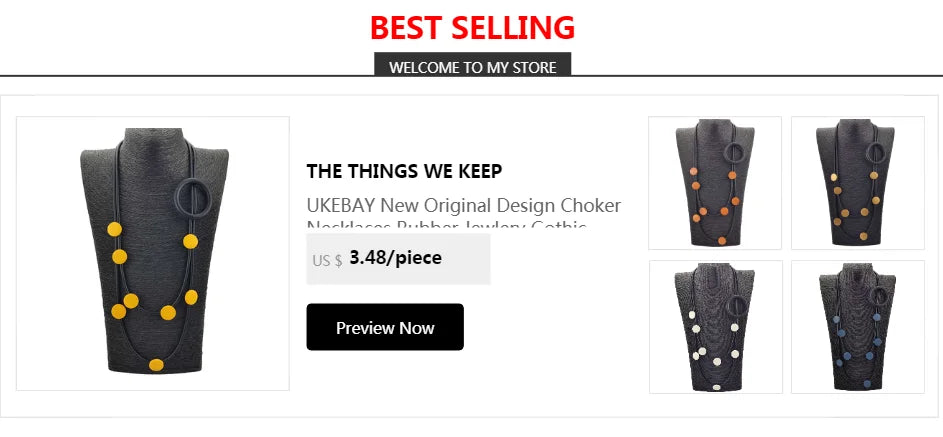Open the large yellow bead necklace image
The image size is (943, 437).
coord(153,253)
